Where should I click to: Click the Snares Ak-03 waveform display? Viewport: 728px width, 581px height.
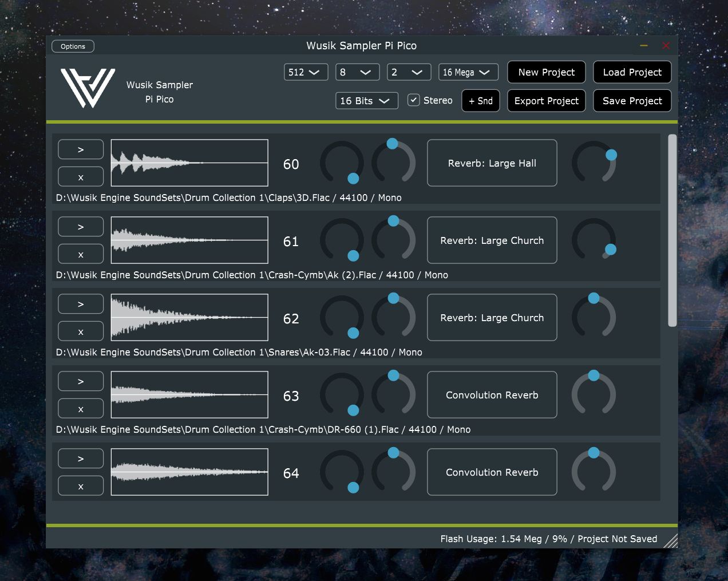tap(189, 318)
